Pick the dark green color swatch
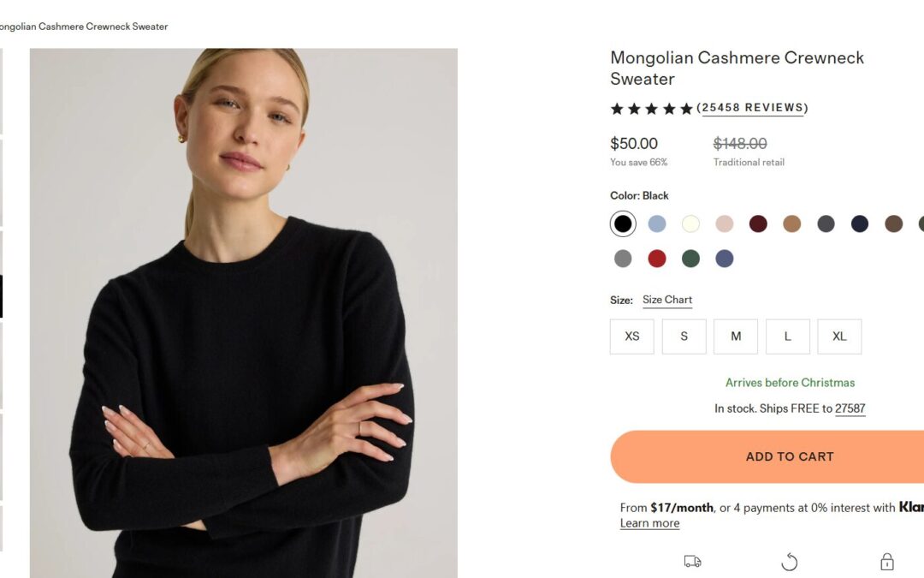The width and height of the screenshot is (924, 578). point(690,259)
